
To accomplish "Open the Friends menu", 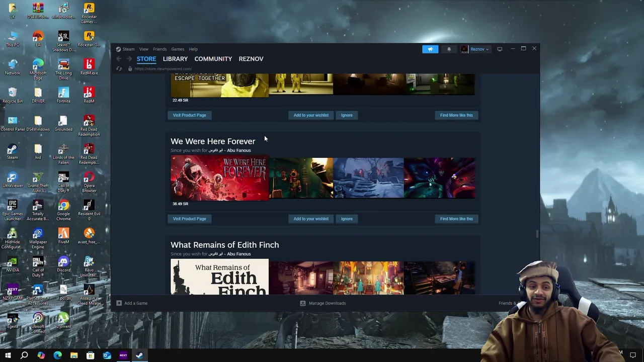I will coord(159,49).
